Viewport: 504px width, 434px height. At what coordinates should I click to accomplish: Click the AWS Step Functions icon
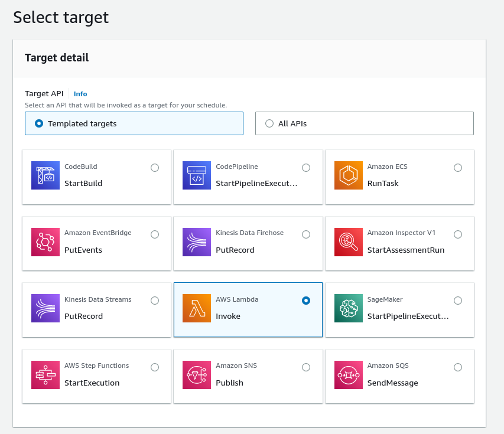(x=45, y=375)
